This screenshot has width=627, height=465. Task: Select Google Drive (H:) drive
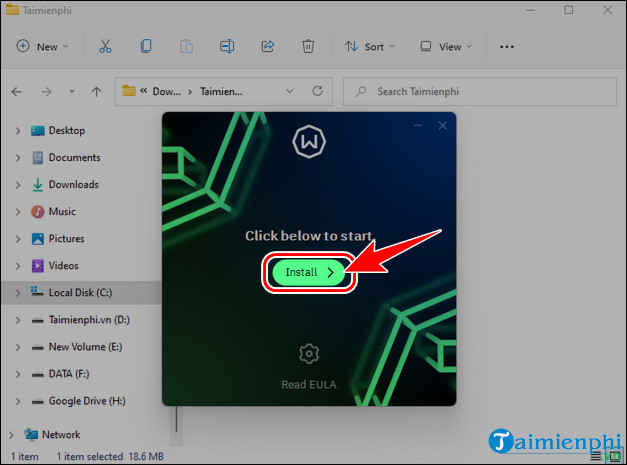click(87, 401)
